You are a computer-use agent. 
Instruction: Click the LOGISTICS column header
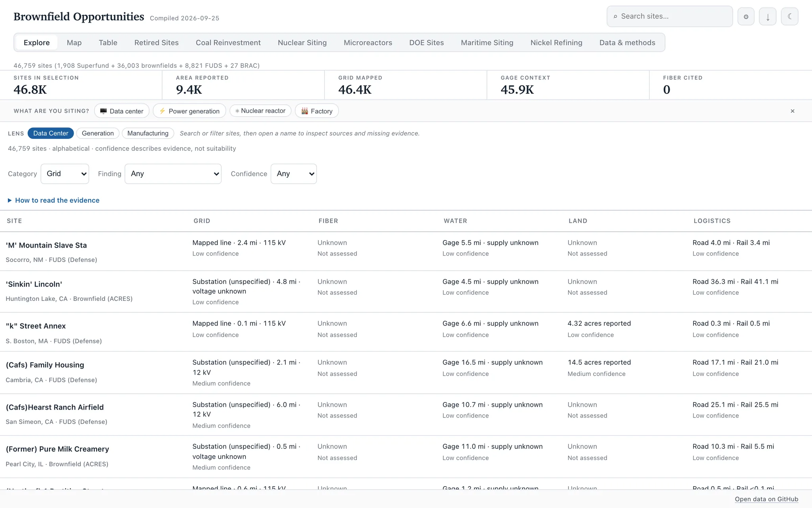coord(712,221)
